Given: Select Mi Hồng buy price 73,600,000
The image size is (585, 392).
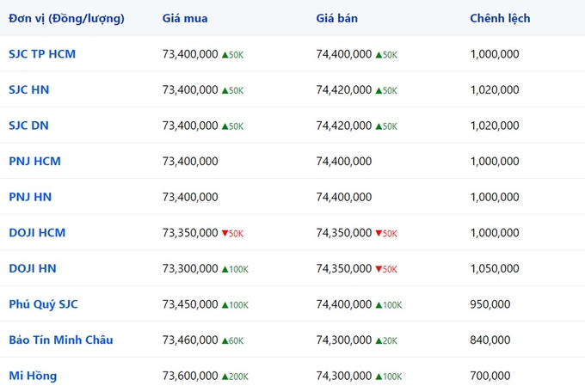Looking at the screenshot, I should tap(190, 376).
